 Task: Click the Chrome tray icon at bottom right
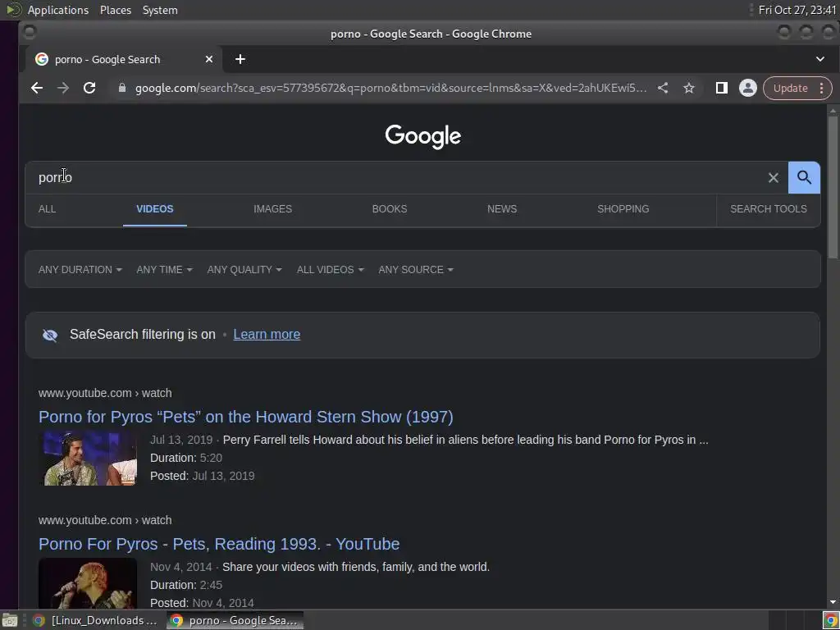(831, 621)
